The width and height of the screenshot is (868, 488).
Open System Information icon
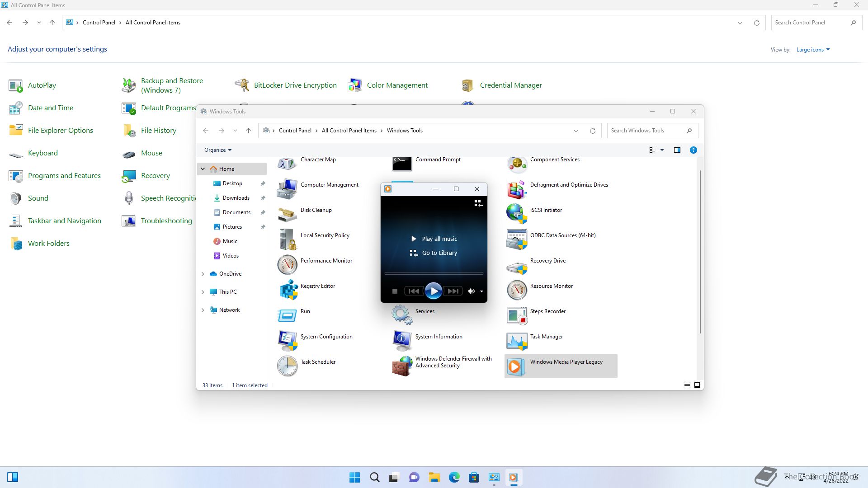(x=402, y=341)
